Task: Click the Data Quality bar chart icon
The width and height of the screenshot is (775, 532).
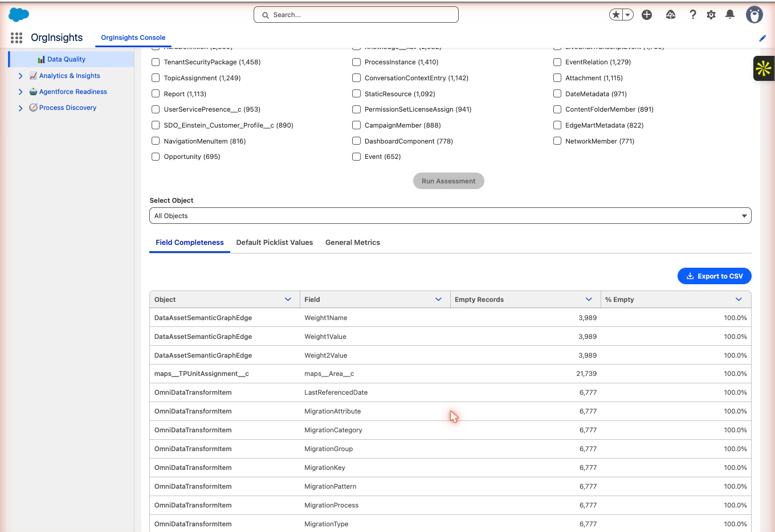Action: 41,59
